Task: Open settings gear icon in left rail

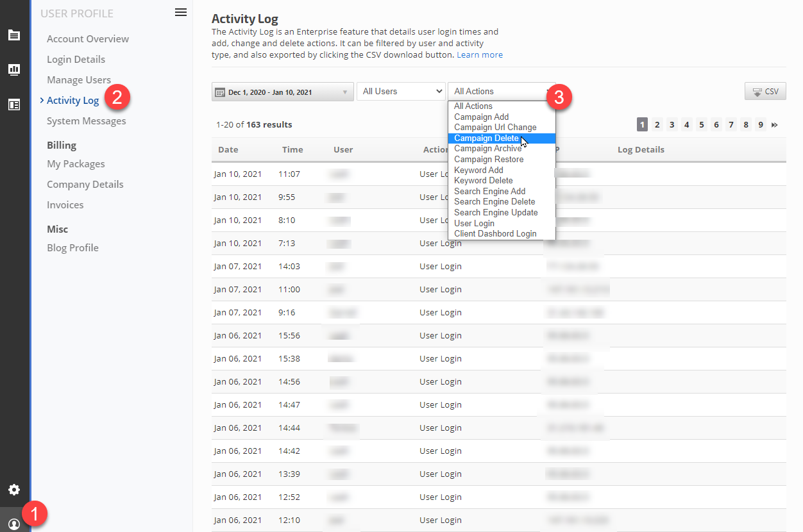Action: (14, 490)
